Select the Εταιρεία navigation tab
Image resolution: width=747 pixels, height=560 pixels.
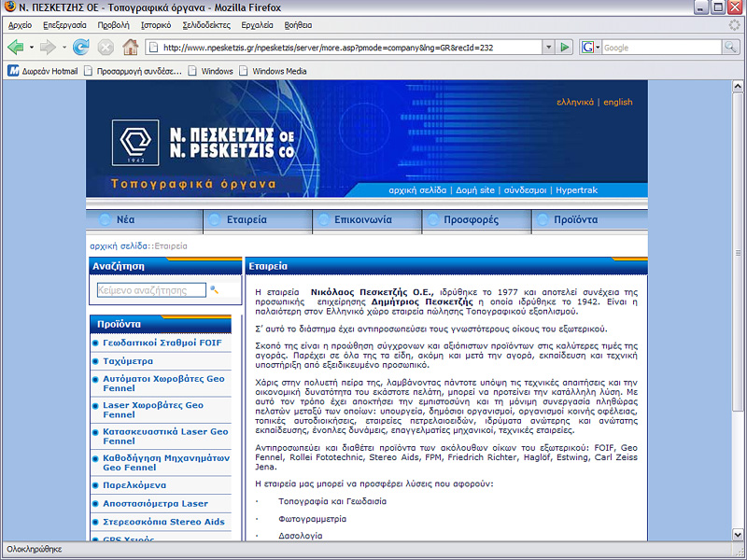(258, 220)
